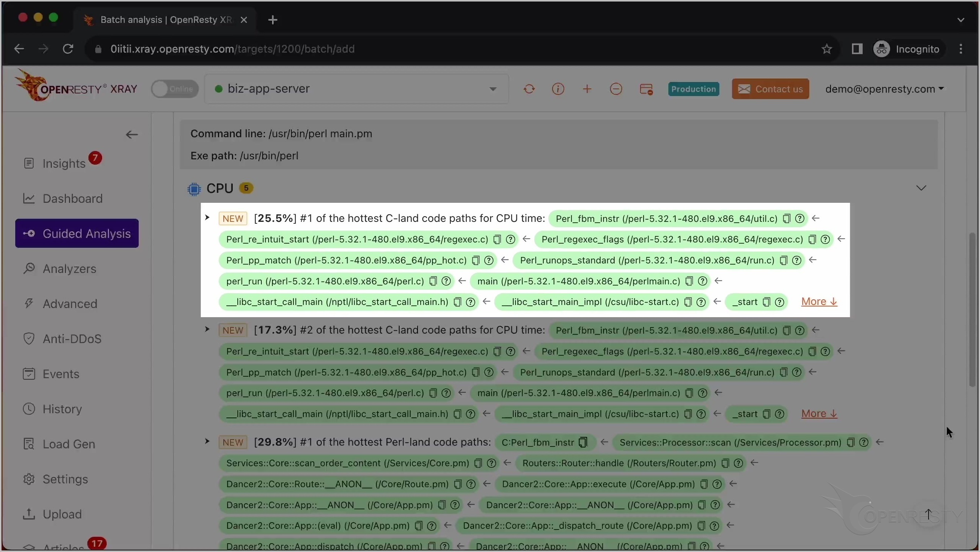Copy perl_run in 25.5% path
Image resolution: width=980 pixels, height=552 pixels.
tap(432, 281)
